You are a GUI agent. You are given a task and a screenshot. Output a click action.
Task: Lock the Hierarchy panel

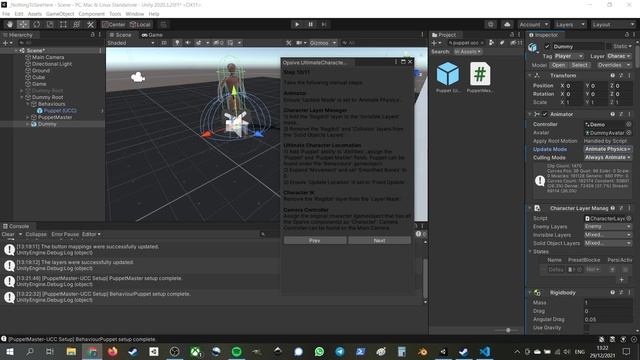coord(93,35)
